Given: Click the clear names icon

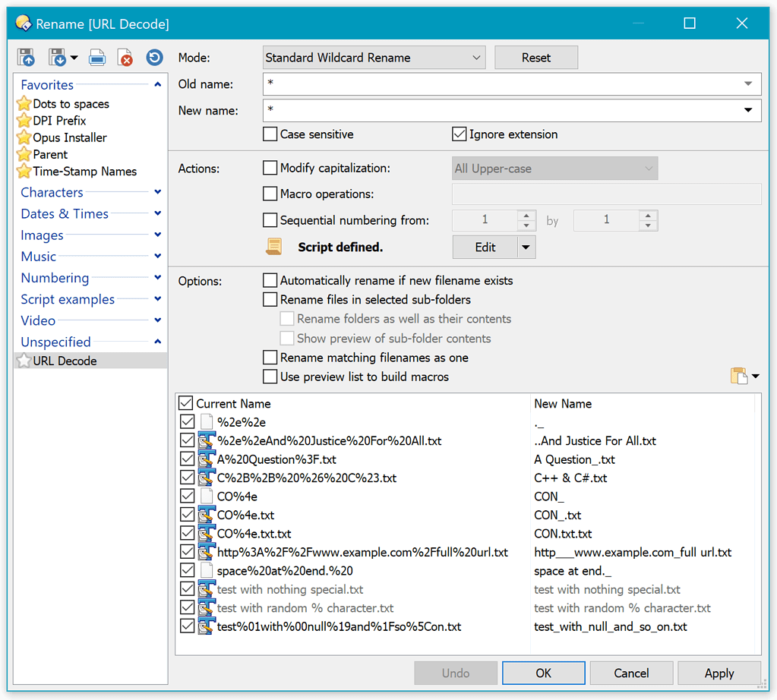Looking at the screenshot, I should pos(124,57).
